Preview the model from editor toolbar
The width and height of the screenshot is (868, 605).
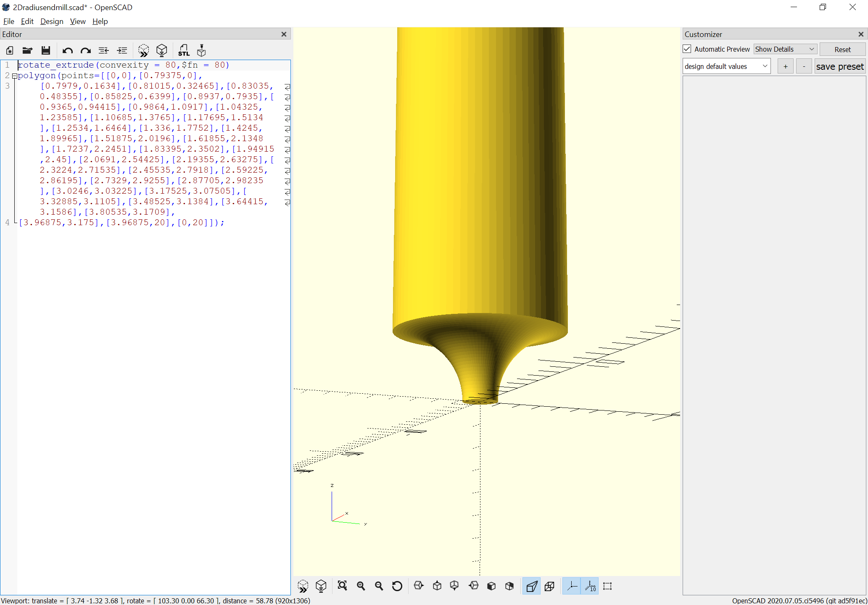point(143,50)
